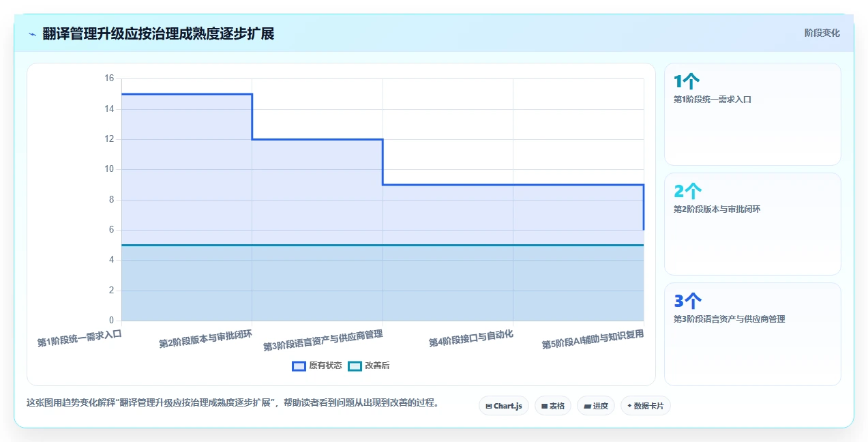Click x-axis label 第4阶段接口与自动化
Viewport: 868px width, 442px height.
(471, 338)
